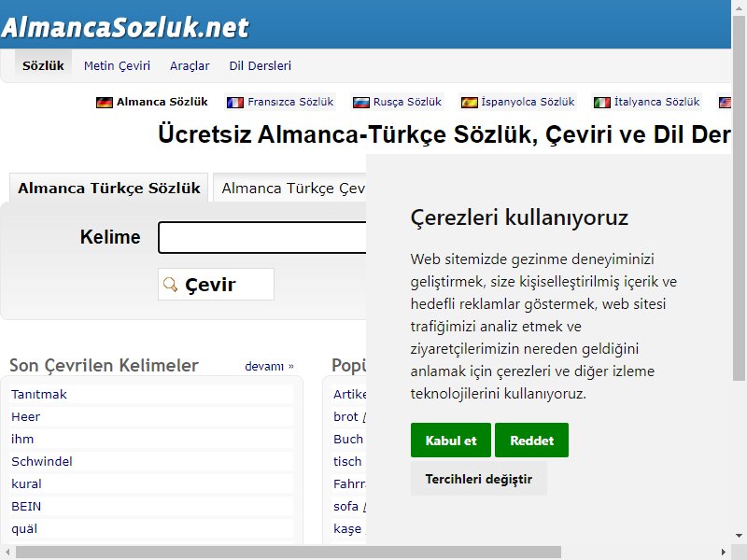Click the Italian flag icon

click(x=601, y=103)
